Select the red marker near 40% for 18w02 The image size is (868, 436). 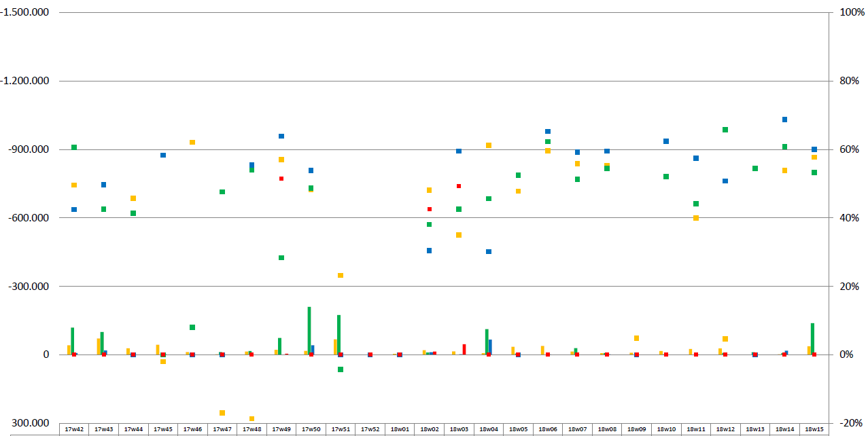pyautogui.click(x=430, y=209)
